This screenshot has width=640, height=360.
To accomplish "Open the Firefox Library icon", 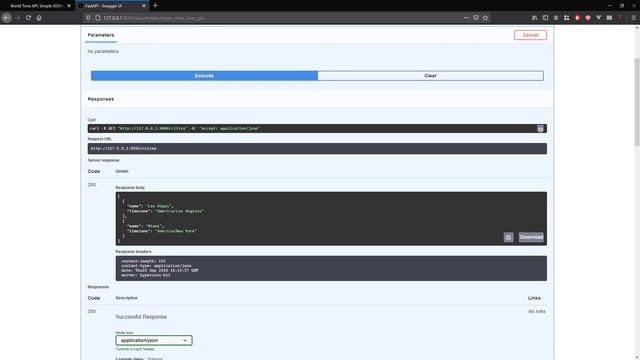I will tap(535, 18).
